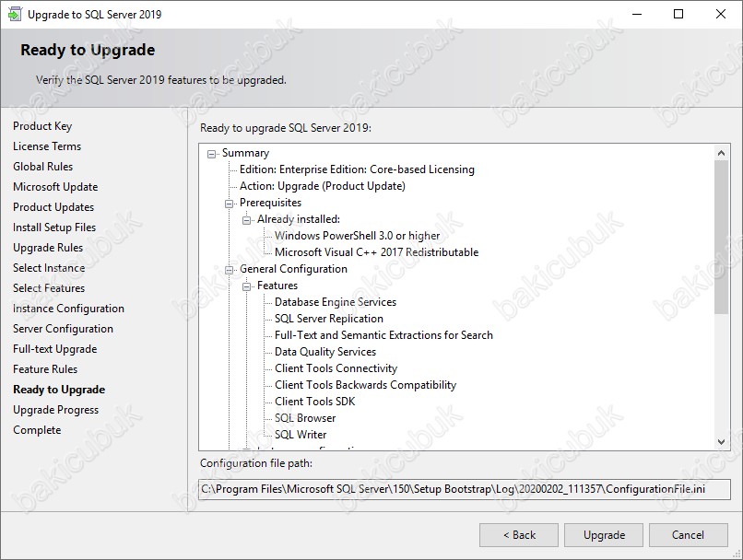Select Action: Upgrade (Product Update) row
The height and width of the screenshot is (560, 743).
pos(323,186)
